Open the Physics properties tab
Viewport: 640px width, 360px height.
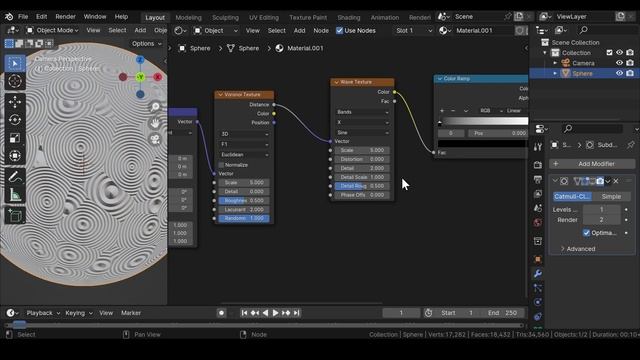[538, 302]
